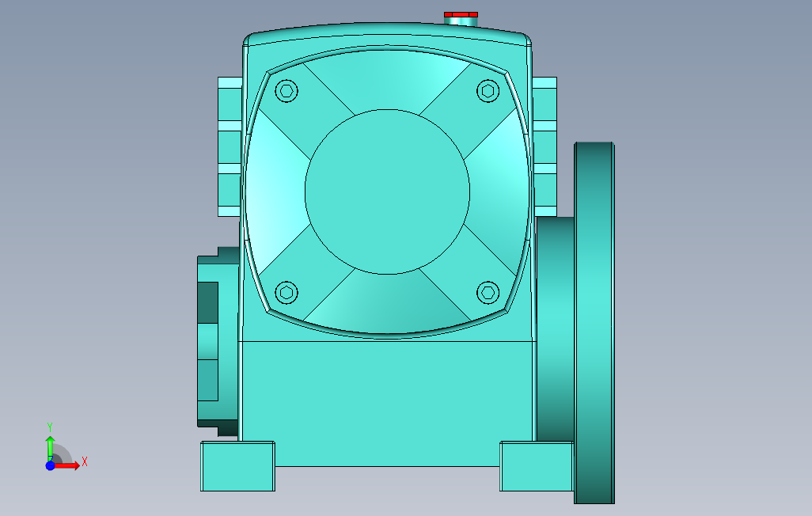Select the ribbed block on the upper right side
The image size is (812, 516).
pyautogui.click(x=544, y=146)
